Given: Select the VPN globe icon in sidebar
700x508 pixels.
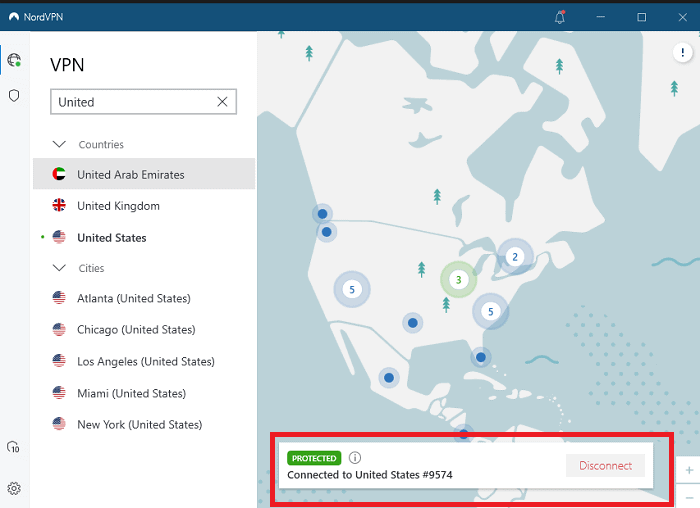Looking at the screenshot, I should (14, 60).
